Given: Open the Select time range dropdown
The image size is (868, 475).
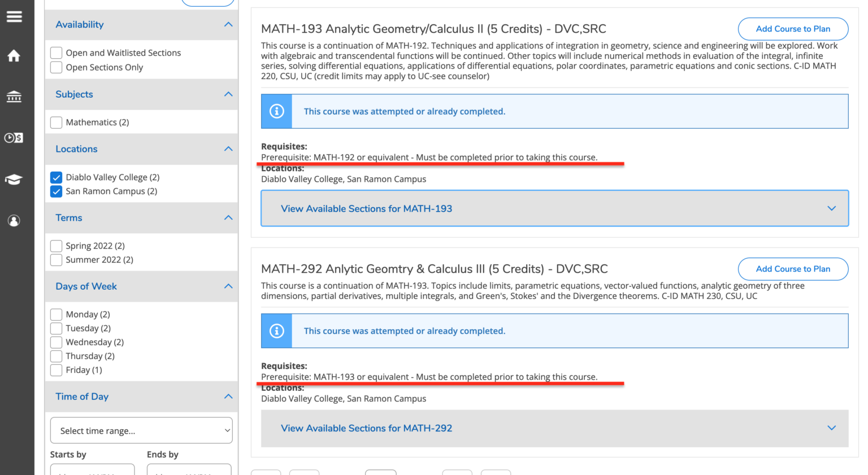Looking at the screenshot, I should (x=141, y=430).
